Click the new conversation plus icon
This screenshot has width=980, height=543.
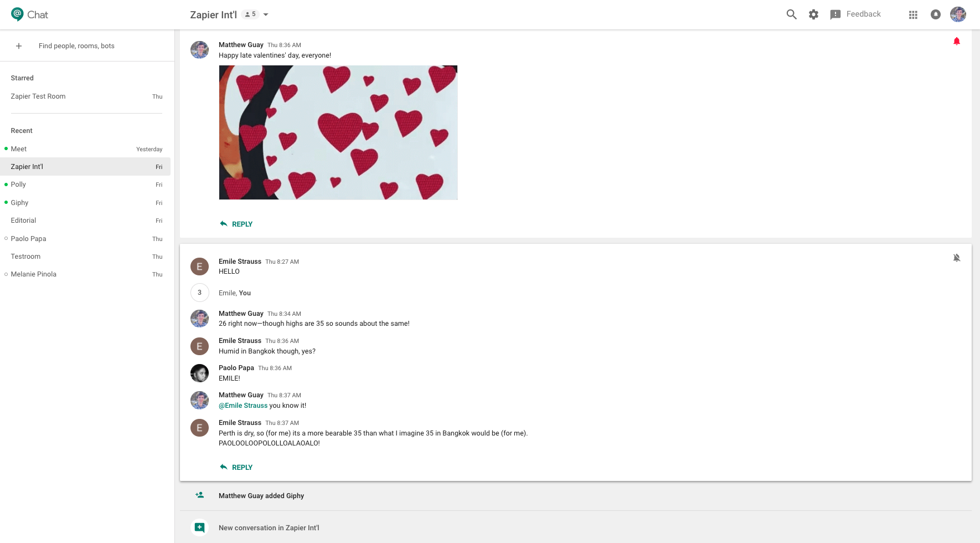[x=199, y=527]
